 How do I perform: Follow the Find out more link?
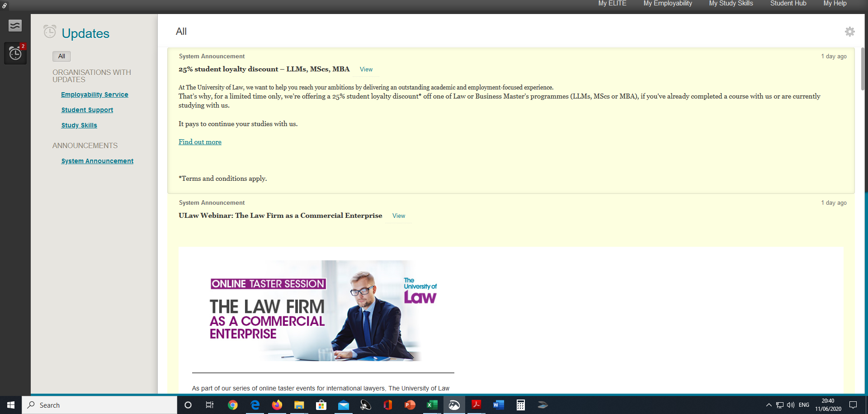pyautogui.click(x=200, y=142)
